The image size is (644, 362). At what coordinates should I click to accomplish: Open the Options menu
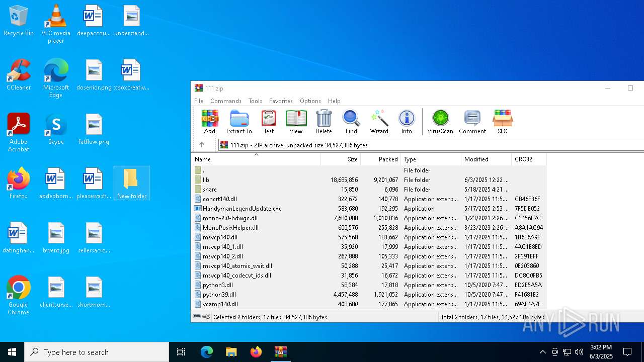point(310,101)
